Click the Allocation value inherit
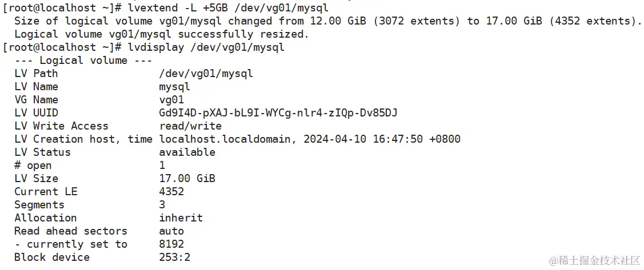Screen dimensions: 644x270 (x=181, y=218)
